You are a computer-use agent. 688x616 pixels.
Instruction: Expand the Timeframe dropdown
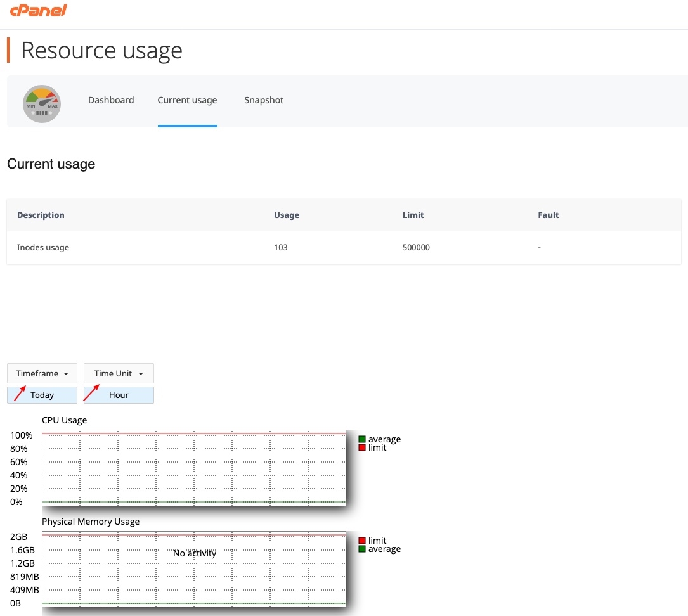pyautogui.click(x=42, y=373)
